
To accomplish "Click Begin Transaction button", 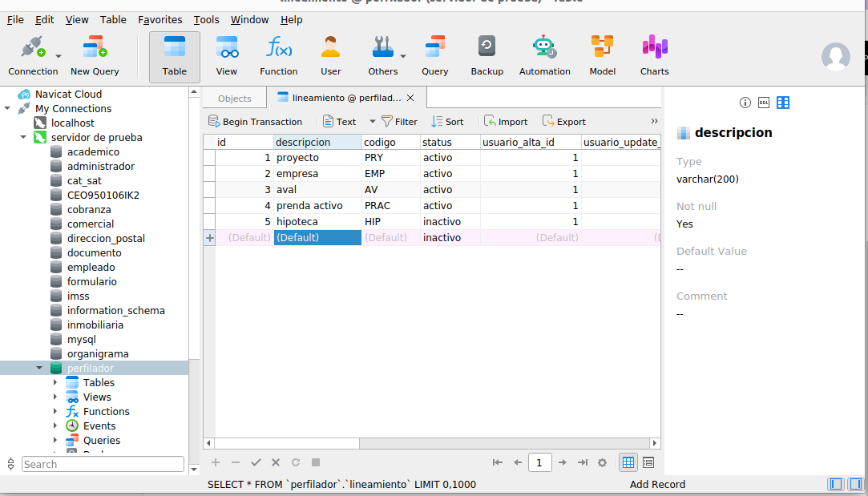I will coord(255,122).
